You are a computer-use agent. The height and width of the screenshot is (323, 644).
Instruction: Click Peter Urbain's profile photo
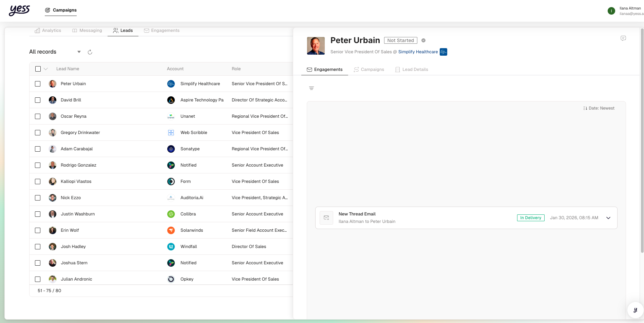pos(316,46)
